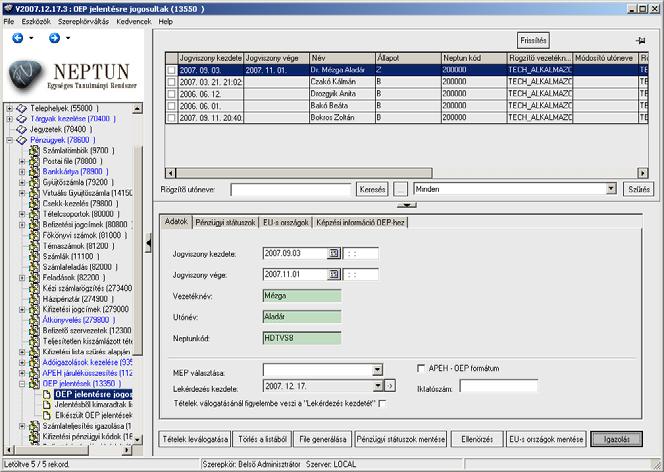Open the Lekérdezés kezdete date dropdown
The width and height of the screenshot is (664, 472).
click(x=378, y=386)
